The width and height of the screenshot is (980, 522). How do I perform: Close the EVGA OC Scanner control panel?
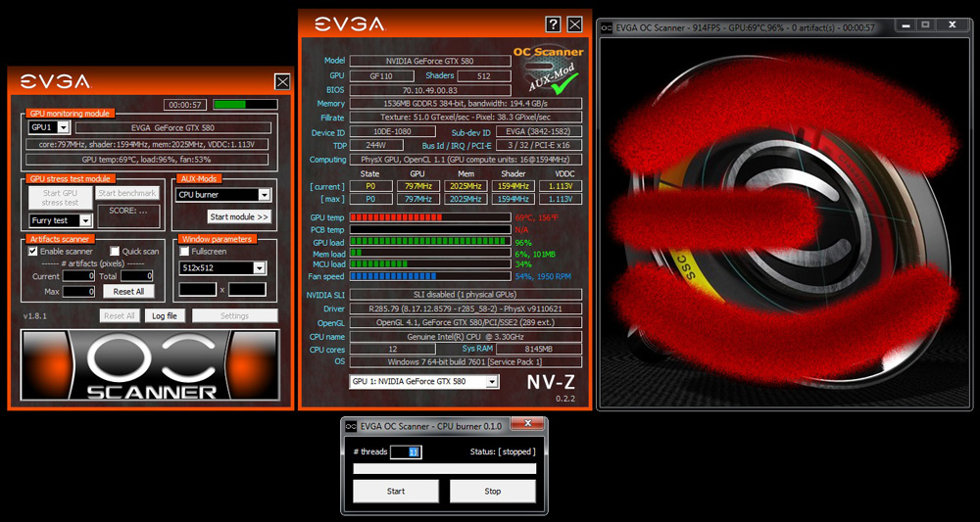coord(282,82)
